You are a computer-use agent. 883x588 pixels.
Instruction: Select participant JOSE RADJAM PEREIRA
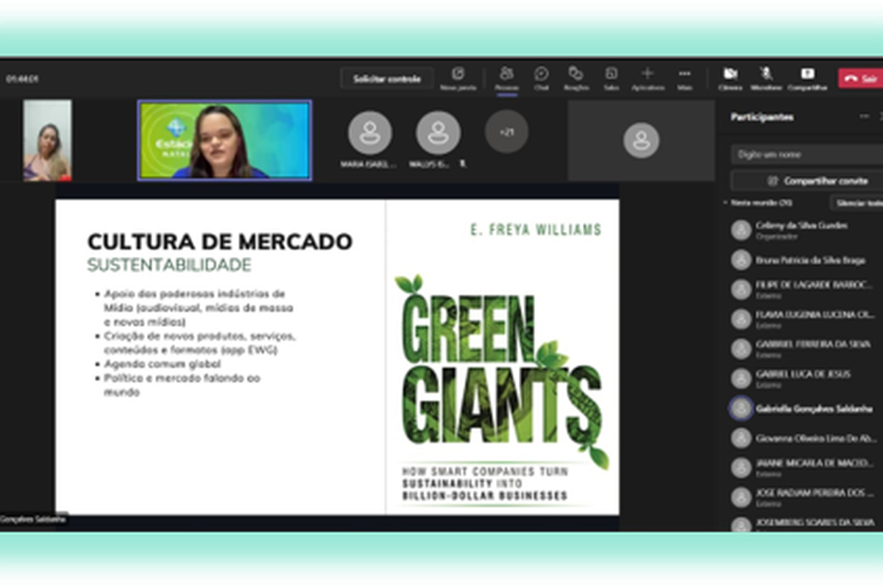805,497
